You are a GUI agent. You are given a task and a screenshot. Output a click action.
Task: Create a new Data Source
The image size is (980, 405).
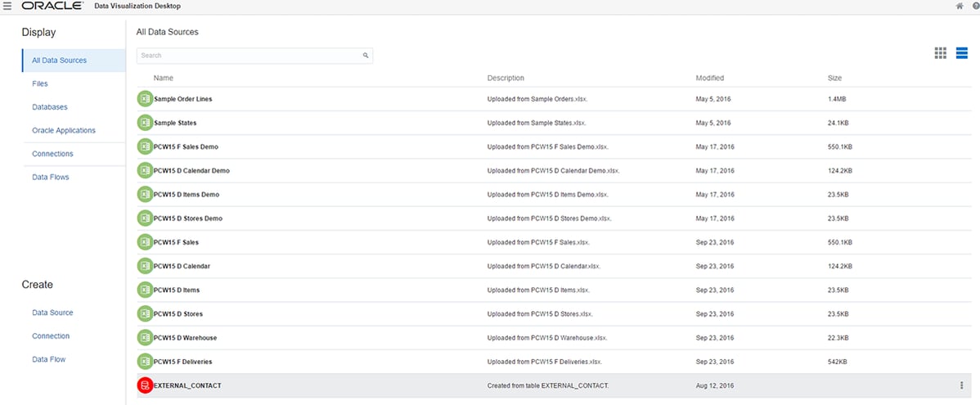point(52,313)
